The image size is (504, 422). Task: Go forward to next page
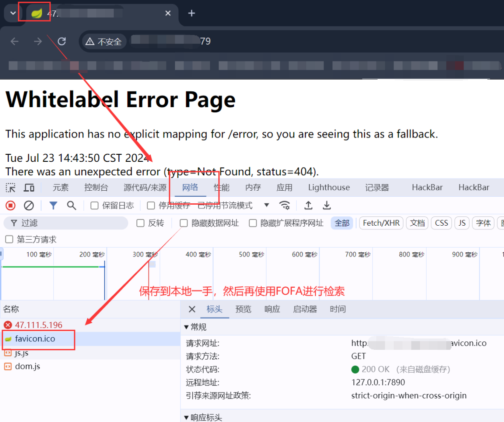coord(38,42)
